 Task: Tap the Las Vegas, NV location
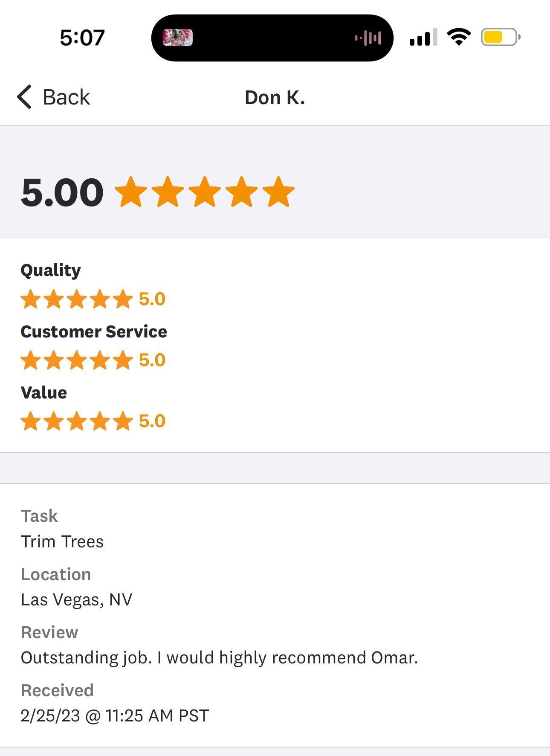tap(77, 599)
